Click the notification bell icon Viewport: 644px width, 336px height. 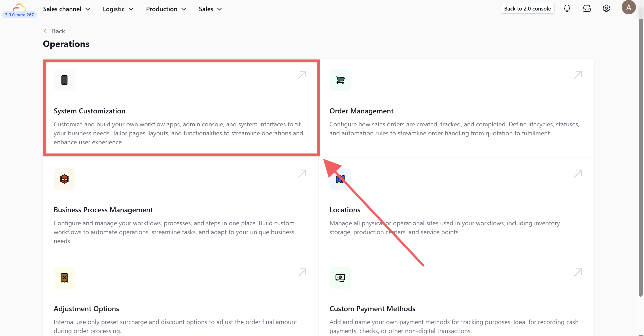coord(567,9)
